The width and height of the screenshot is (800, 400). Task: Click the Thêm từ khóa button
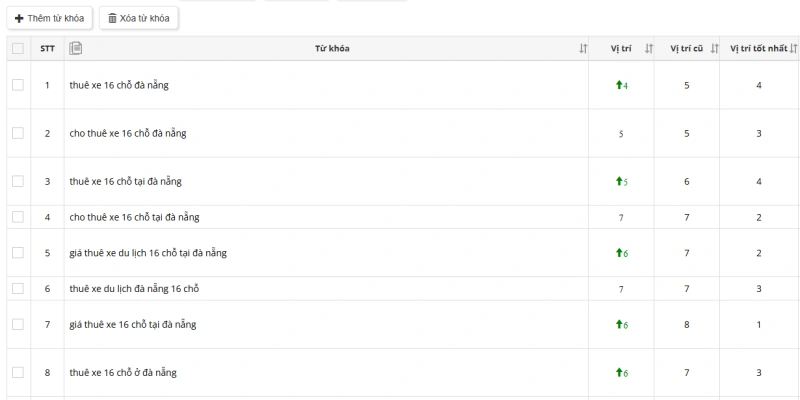pos(51,19)
